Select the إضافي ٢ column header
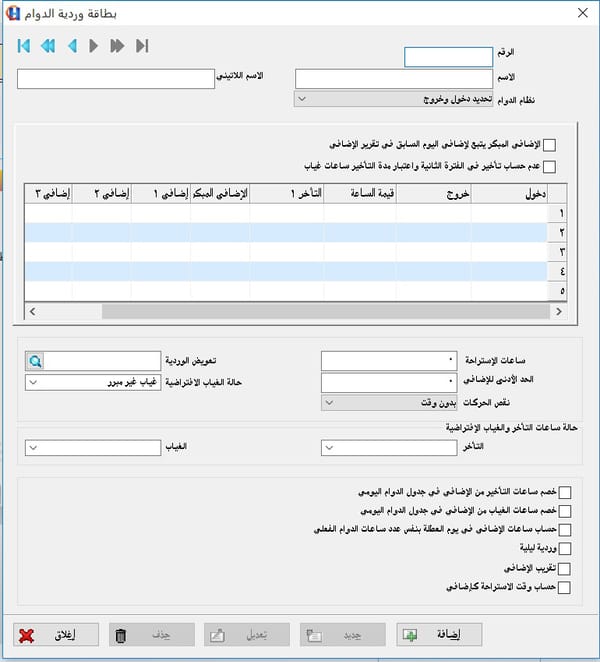The image size is (600, 662). 102,194
